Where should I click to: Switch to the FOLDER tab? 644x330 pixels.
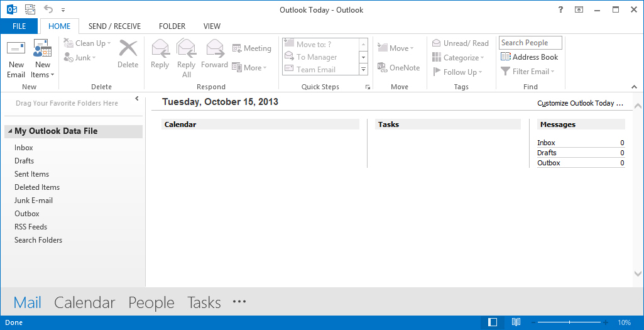pos(172,26)
